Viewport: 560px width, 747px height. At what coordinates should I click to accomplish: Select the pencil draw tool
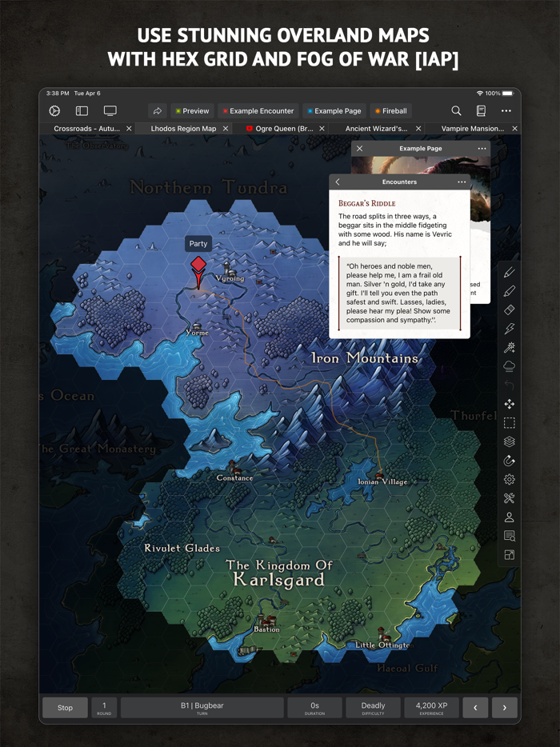point(509,273)
